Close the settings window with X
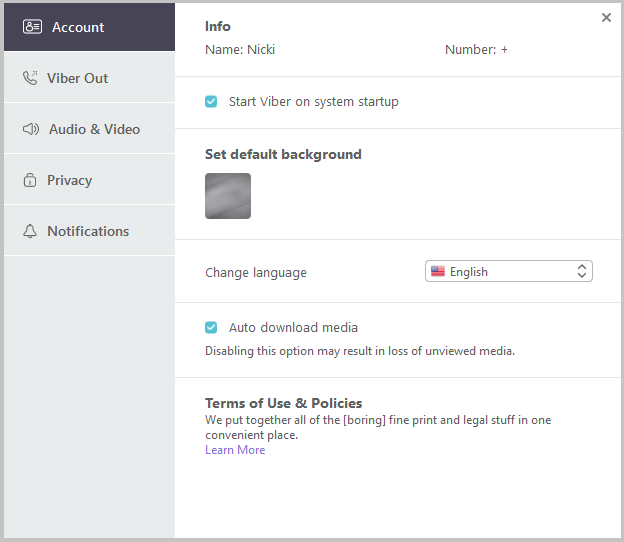This screenshot has width=624, height=542. pyautogui.click(x=606, y=18)
